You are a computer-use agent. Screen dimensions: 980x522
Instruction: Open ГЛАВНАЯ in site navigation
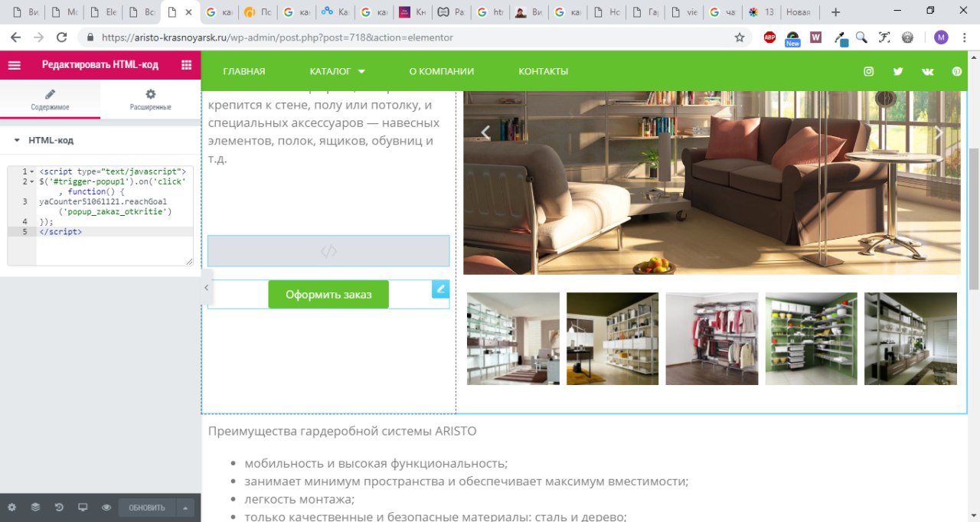pyautogui.click(x=244, y=71)
